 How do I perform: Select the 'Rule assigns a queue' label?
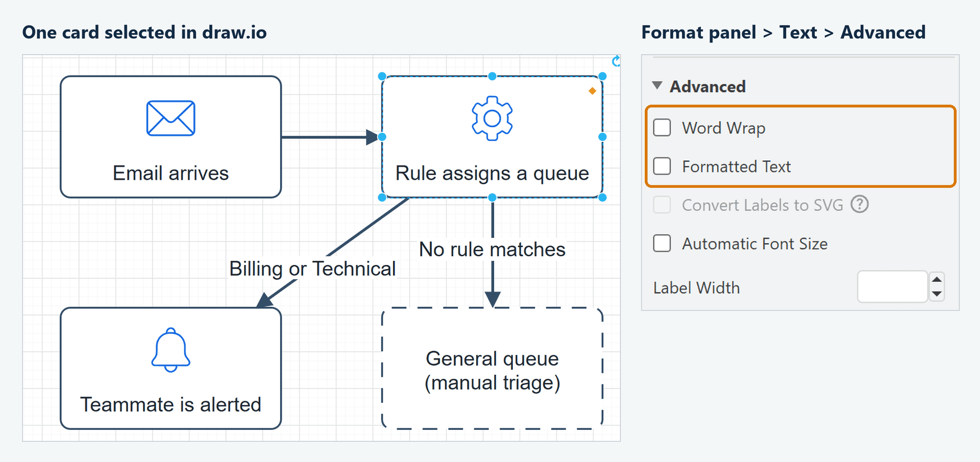492,174
